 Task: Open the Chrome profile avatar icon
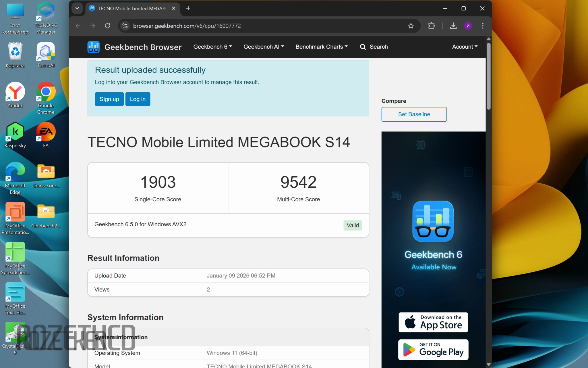point(468,26)
